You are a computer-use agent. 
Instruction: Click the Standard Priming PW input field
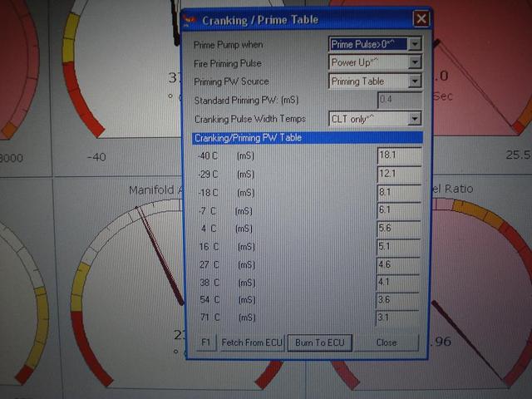[400, 100]
